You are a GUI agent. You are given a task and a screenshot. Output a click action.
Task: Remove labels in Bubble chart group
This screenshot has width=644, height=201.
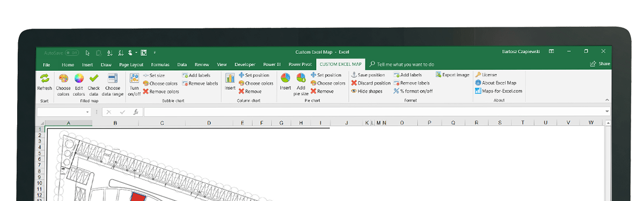(200, 83)
